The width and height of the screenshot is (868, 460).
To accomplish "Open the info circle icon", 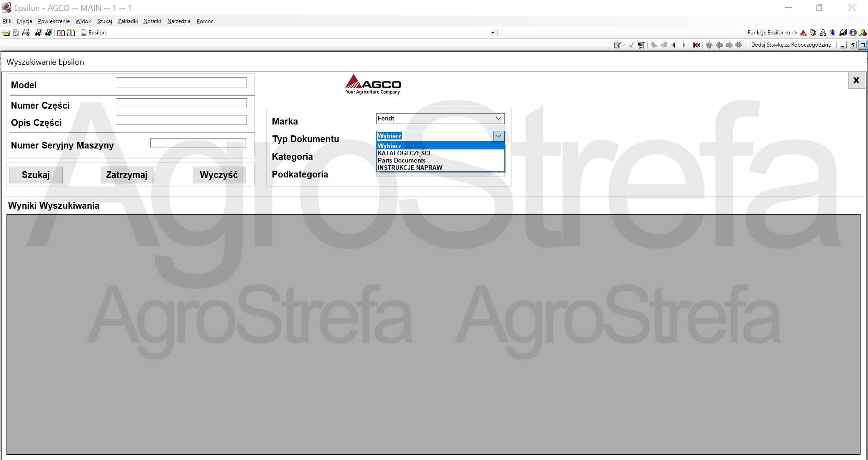I will click(853, 33).
